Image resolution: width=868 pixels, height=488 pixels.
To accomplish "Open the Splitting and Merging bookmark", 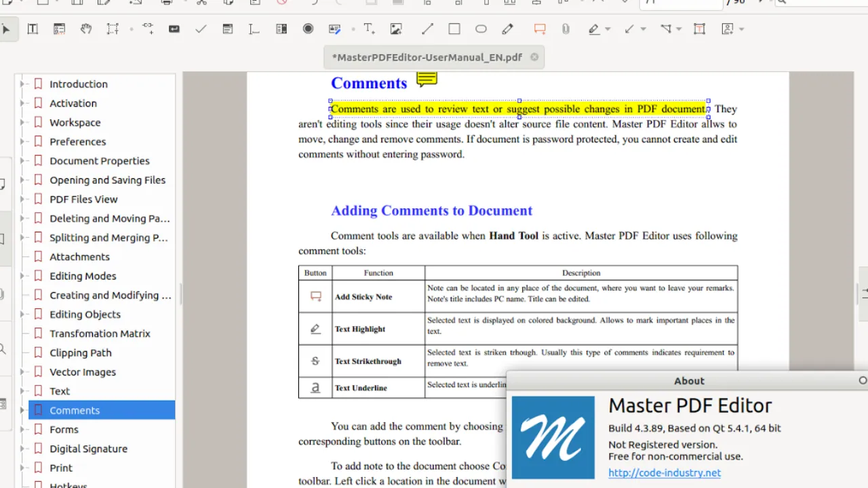I will click(x=108, y=238).
